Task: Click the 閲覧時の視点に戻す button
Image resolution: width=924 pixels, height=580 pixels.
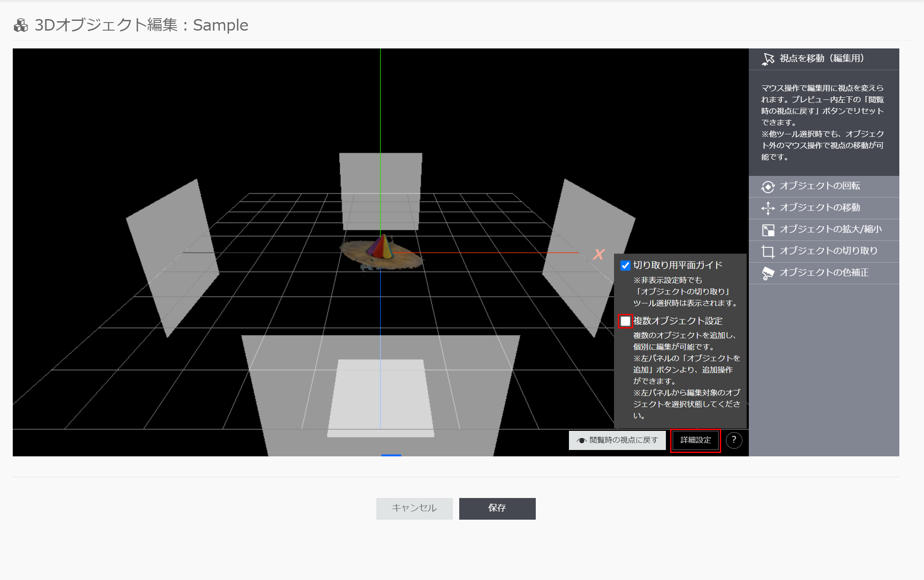Action: tap(617, 440)
